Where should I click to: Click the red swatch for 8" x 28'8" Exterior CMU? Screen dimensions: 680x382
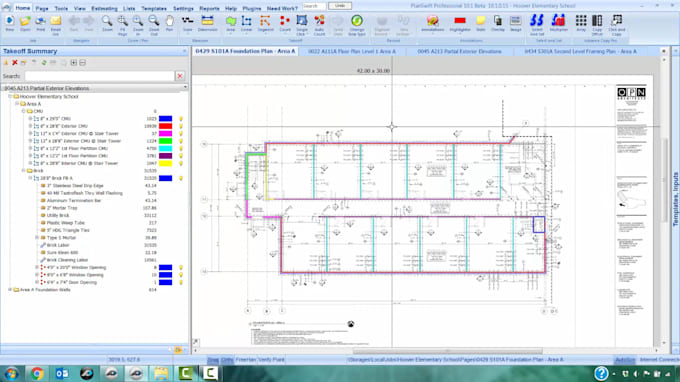[165, 126]
